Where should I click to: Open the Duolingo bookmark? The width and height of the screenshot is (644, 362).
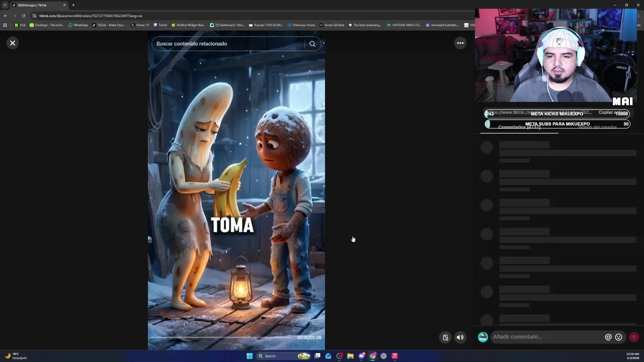47,25
